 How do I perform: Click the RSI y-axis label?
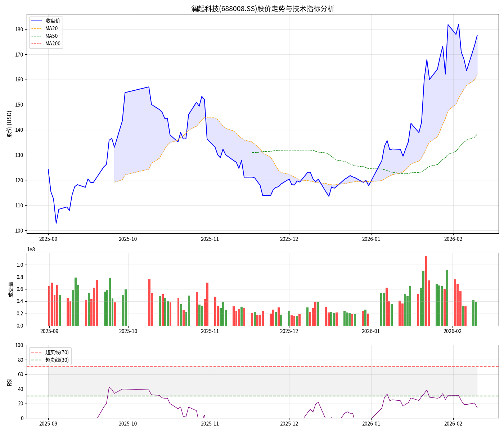[9, 382]
